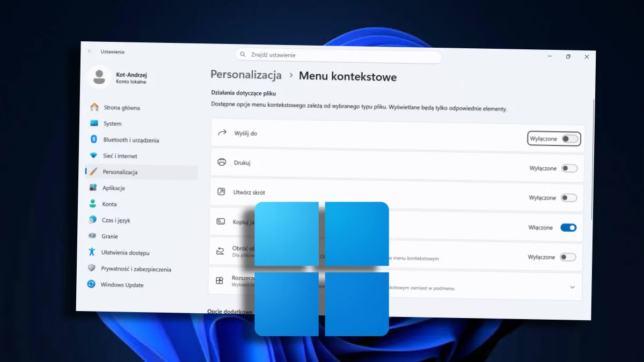
Task: Click the Utwórz skrót row label
Action: tap(249, 192)
